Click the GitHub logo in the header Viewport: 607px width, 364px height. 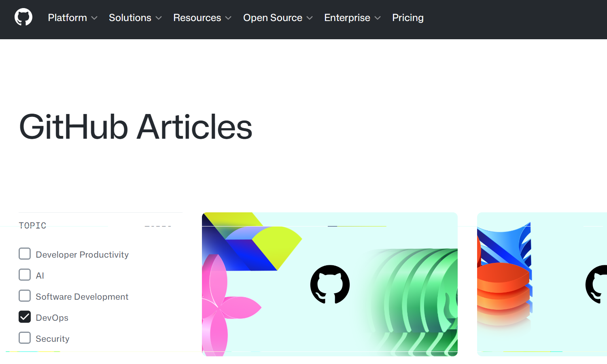[x=23, y=17]
